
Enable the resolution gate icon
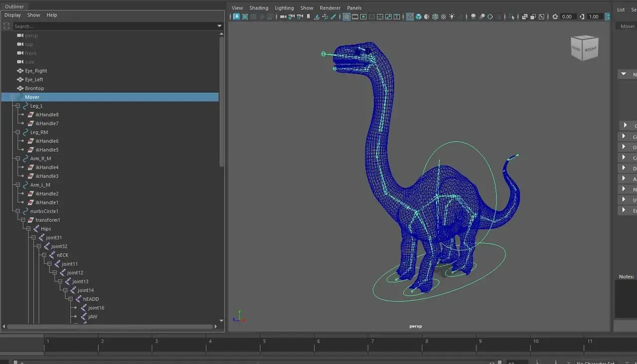click(x=363, y=17)
